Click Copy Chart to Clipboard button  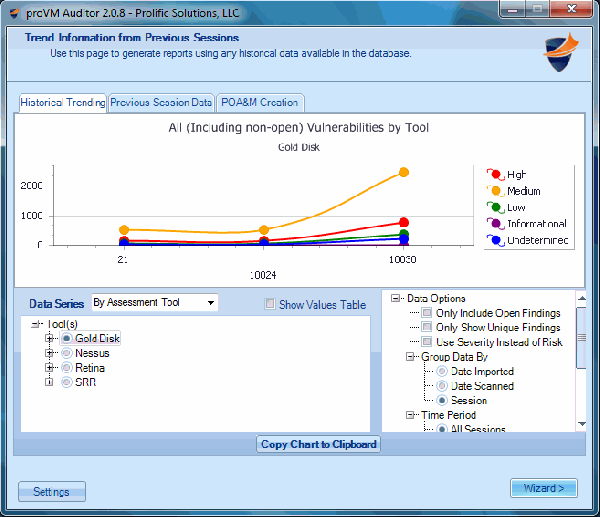[x=318, y=444]
